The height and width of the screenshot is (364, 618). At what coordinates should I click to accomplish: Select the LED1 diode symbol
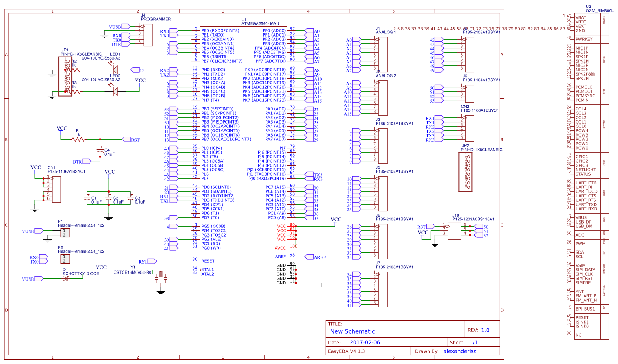[115, 70]
